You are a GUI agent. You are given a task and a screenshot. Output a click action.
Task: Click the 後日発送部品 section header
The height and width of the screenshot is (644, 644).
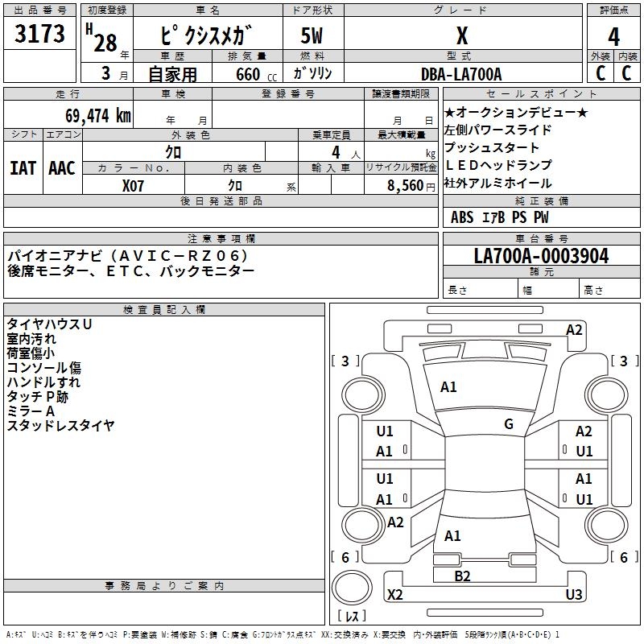click(221, 200)
